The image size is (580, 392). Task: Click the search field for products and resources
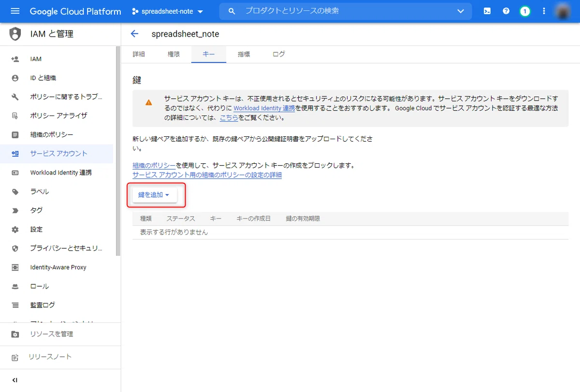point(346,11)
